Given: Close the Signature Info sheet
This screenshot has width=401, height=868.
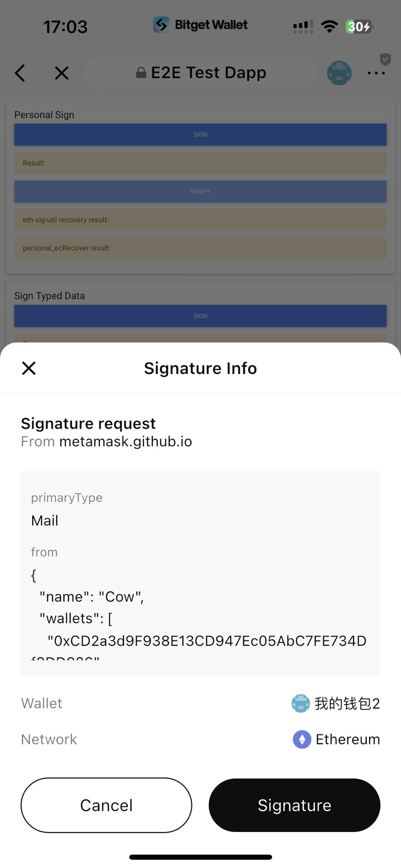Looking at the screenshot, I should click(x=29, y=368).
